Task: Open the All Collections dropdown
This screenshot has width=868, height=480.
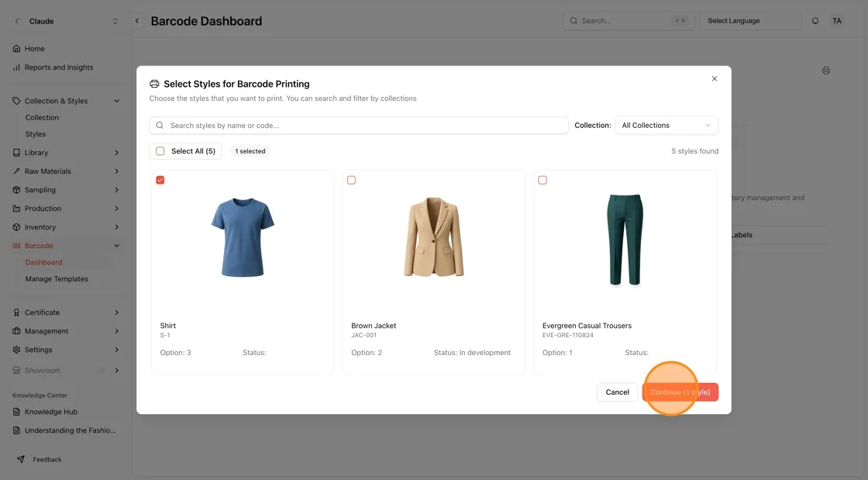Action: tap(666, 125)
